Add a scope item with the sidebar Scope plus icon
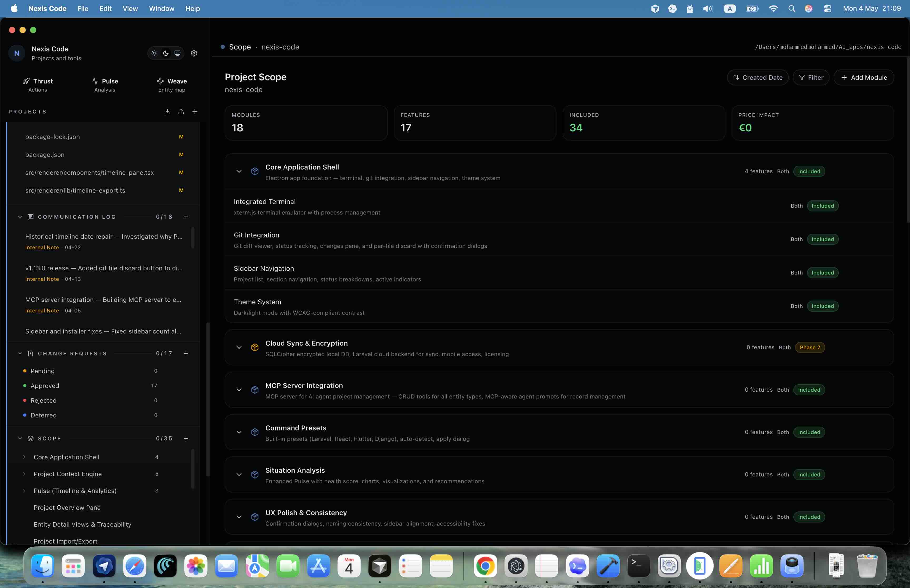910x588 pixels. pyautogui.click(x=186, y=438)
